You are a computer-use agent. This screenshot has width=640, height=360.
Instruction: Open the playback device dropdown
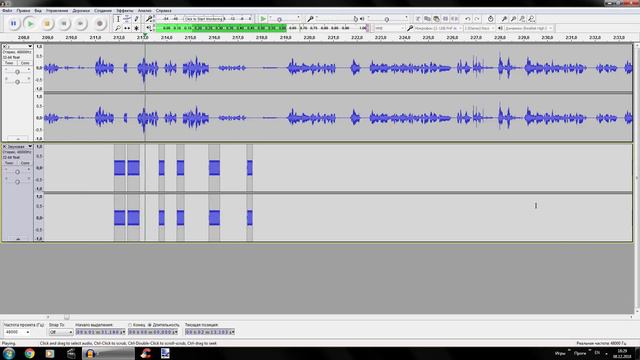(529, 28)
